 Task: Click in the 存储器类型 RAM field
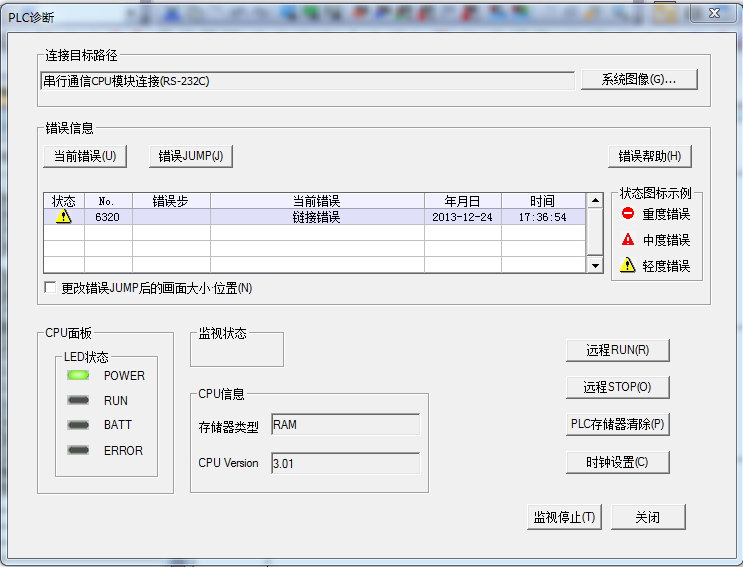tap(345, 425)
